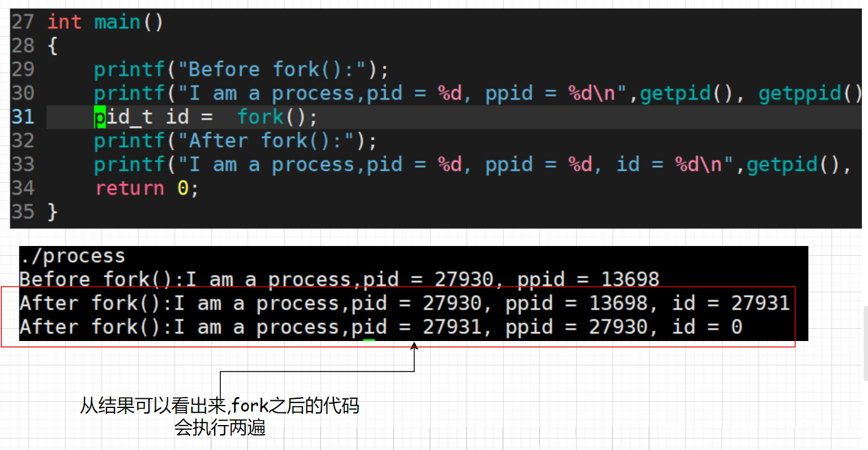Click "return 0;" on line 34
The width and height of the screenshot is (868, 450).
(x=147, y=188)
